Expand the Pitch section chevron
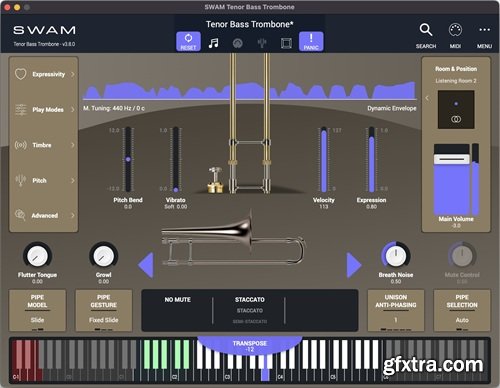Viewport: 500px width, 388px height. coord(73,180)
